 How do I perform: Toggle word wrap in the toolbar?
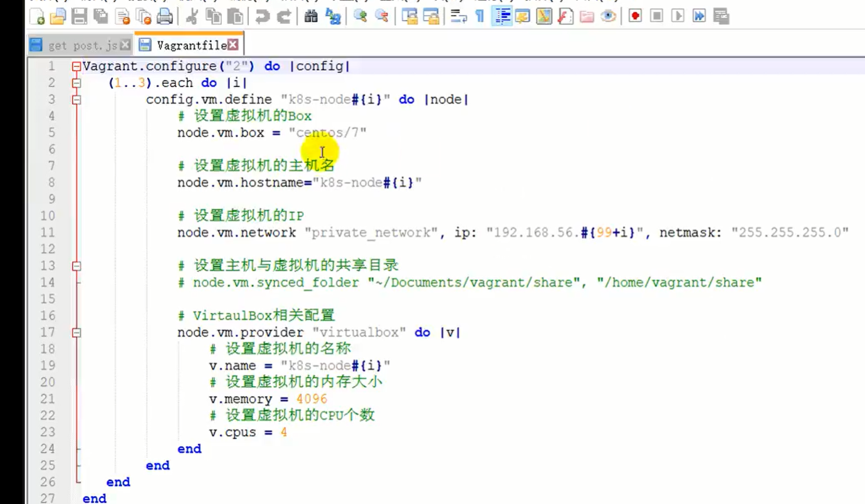tap(459, 16)
